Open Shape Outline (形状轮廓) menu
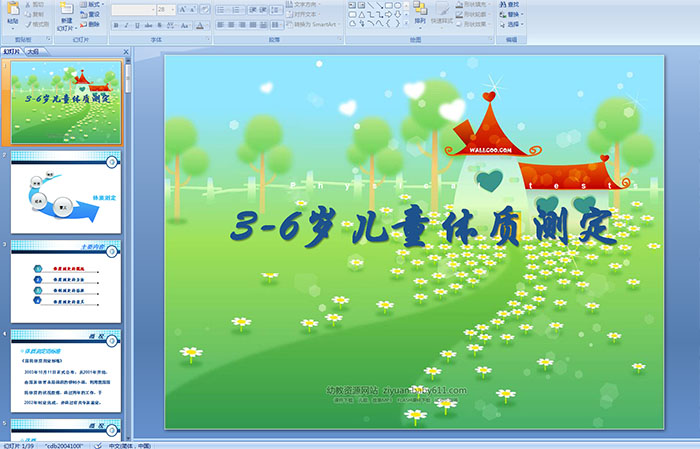The width and height of the screenshot is (700, 449). tap(474, 14)
